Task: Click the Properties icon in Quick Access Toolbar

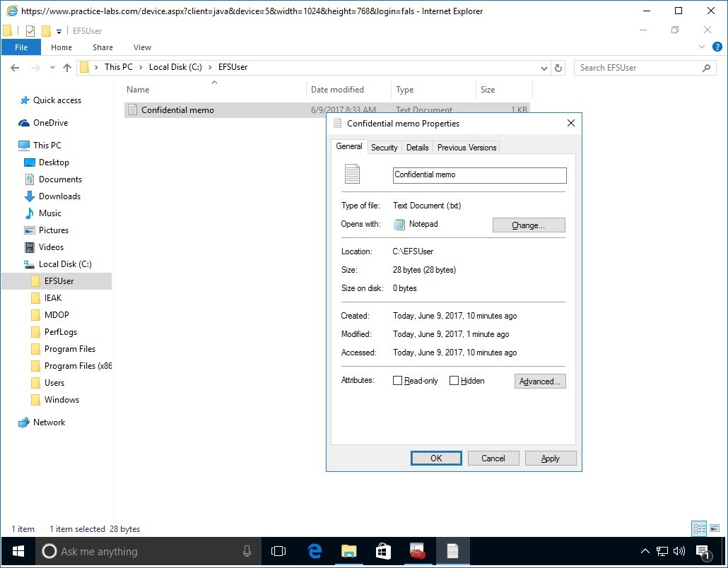Action: 30,30
